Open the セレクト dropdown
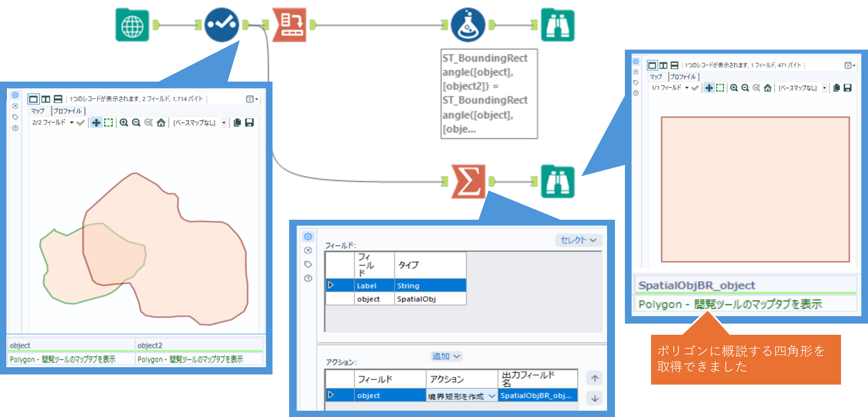The width and height of the screenshot is (868, 417). point(578,240)
